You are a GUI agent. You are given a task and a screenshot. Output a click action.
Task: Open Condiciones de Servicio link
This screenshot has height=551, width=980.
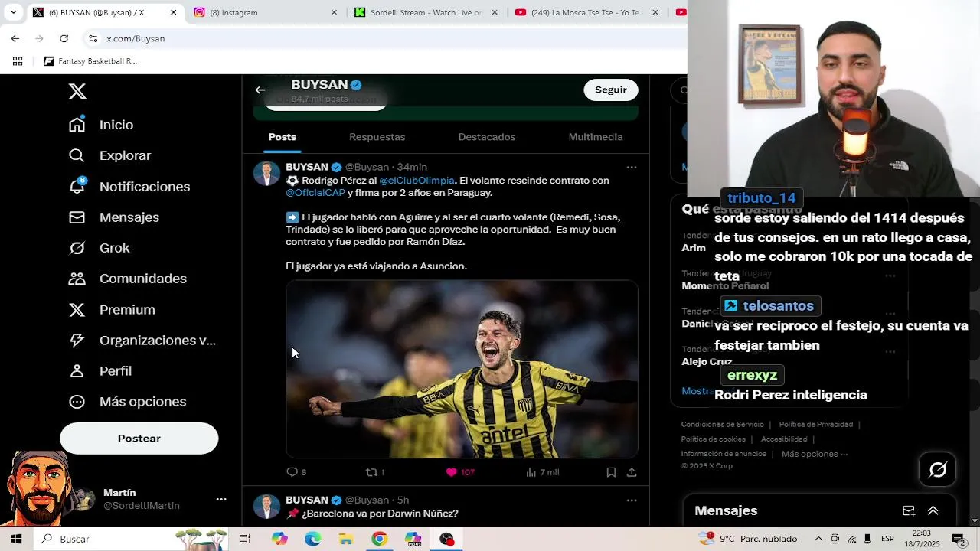pyautogui.click(x=723, y=425)
